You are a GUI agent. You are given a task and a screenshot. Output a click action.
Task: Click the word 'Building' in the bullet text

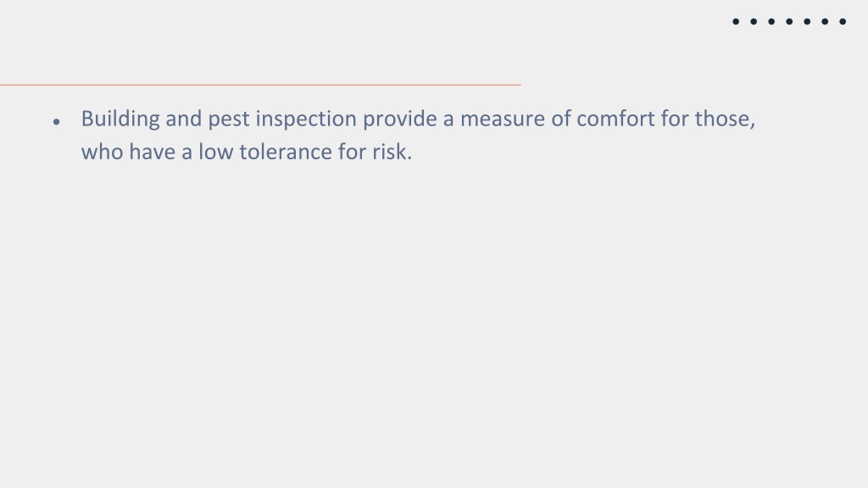coord(120,119)
